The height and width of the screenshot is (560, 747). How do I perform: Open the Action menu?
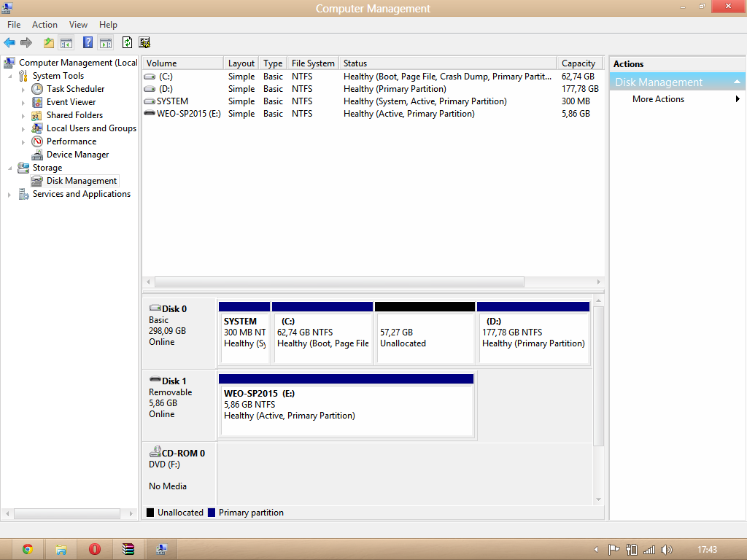[x=44, y=25]
